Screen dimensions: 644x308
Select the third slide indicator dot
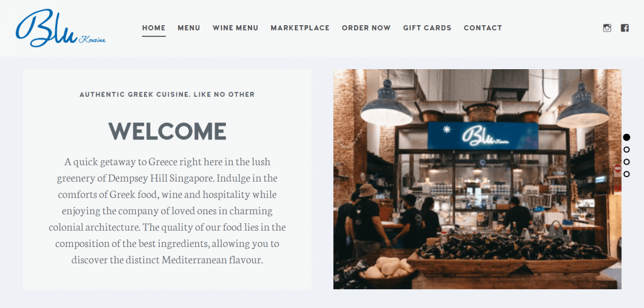coord(626,162)
